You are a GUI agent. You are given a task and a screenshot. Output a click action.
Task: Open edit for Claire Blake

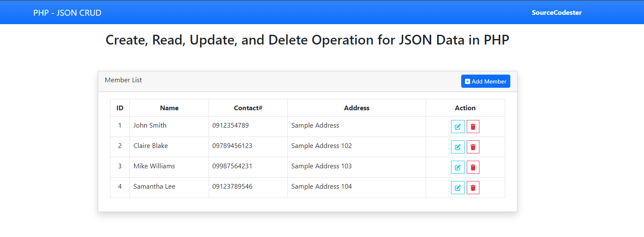457,147
